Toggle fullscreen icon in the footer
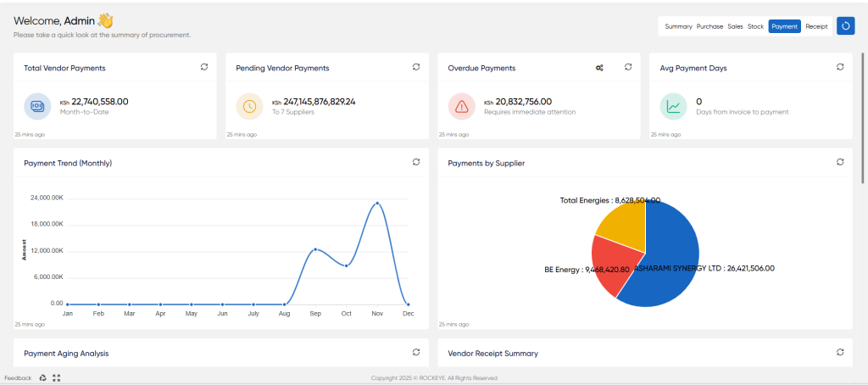868x385 pixels. [x=57, y=378]
